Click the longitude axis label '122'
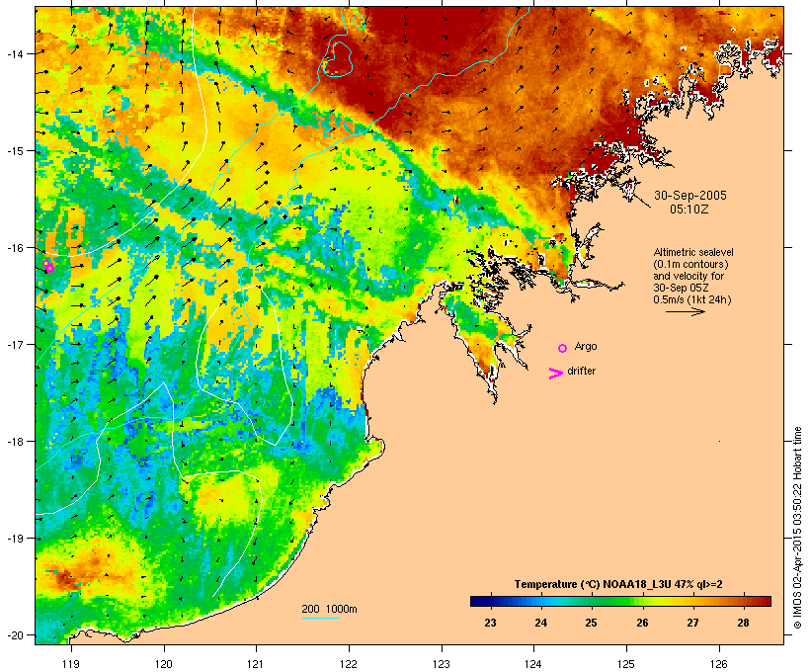The height and width of the screenshot is (672, 810). tap(349, 664)
